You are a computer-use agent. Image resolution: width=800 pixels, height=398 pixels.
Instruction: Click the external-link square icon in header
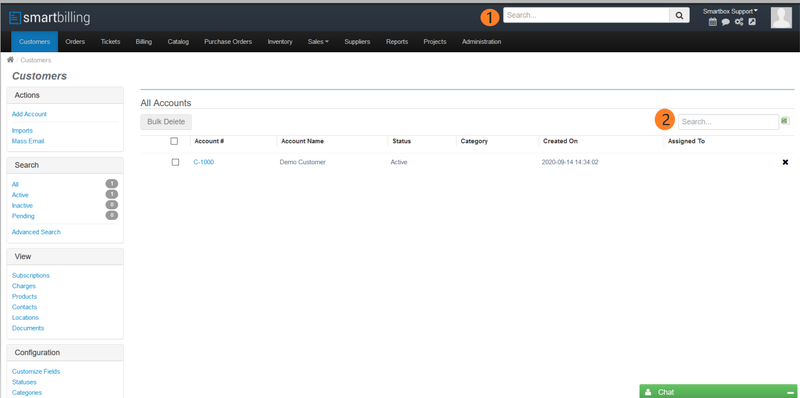pyautogui.click(x=752, y=22)
